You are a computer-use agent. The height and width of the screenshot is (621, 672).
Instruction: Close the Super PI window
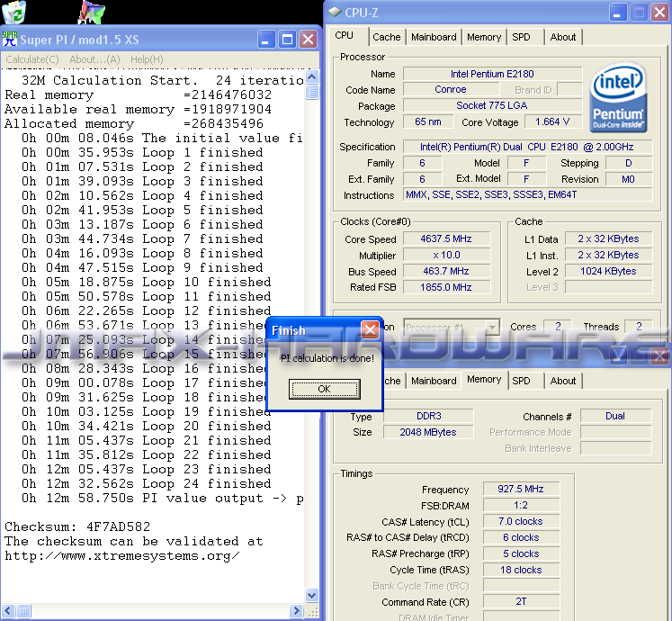tap(308, 40)
